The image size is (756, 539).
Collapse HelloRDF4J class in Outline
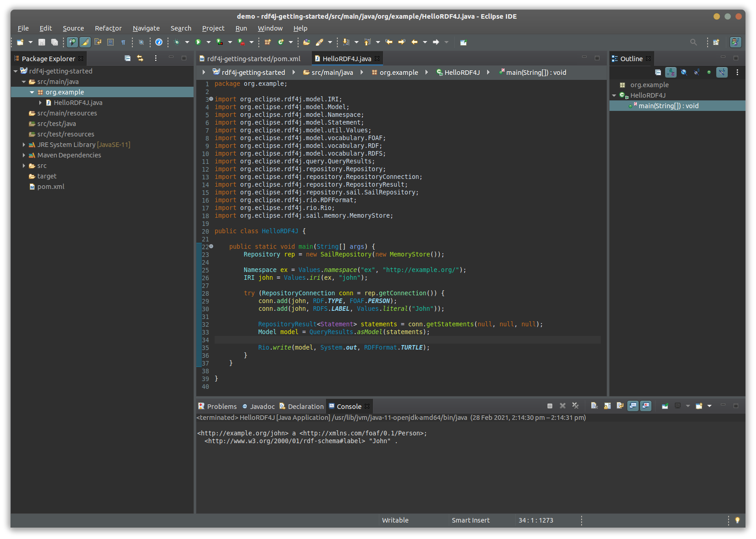614,95
